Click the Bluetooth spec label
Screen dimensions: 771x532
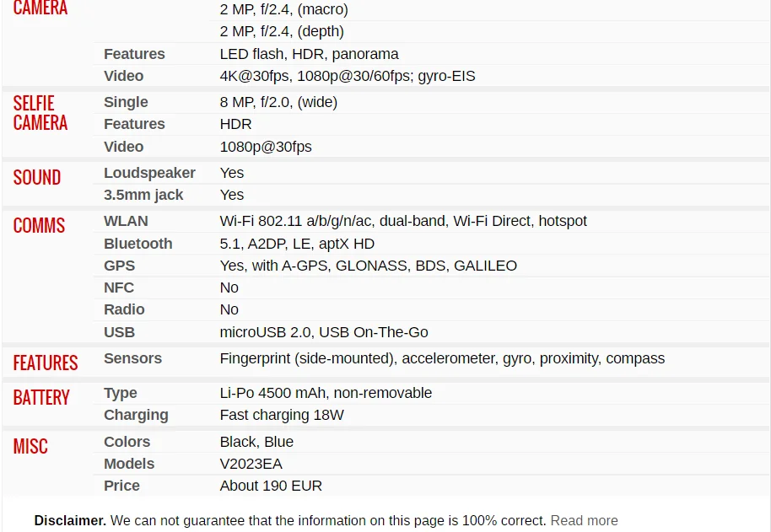137,244
